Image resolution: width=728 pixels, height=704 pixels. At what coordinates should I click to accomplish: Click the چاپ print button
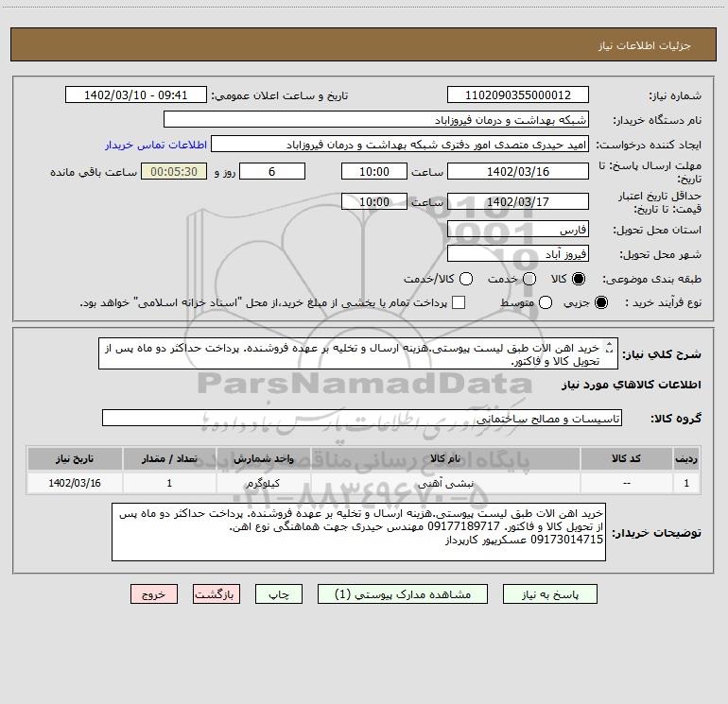pos(279,594)
